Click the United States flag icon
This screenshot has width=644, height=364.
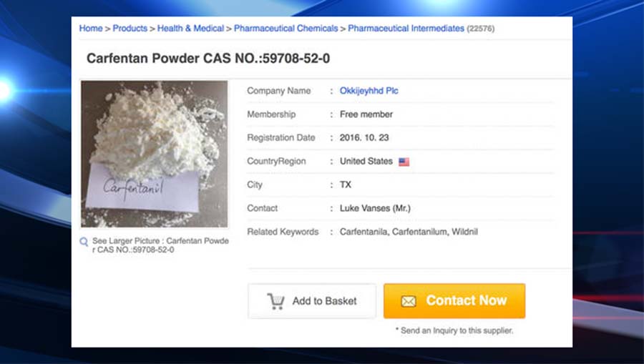pyautogui.click(x=404, y=162)
